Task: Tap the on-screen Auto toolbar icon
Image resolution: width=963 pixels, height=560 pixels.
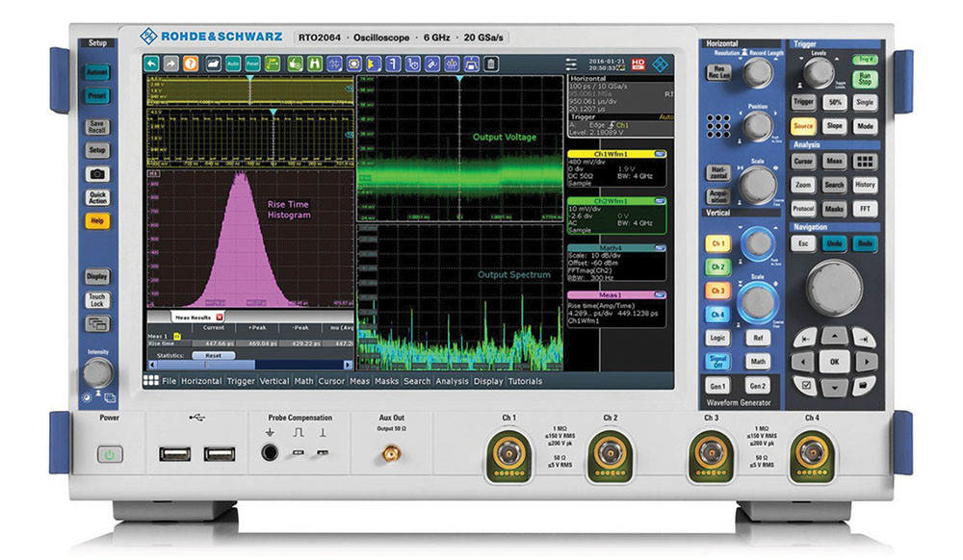Action: (x=233, y=64)
